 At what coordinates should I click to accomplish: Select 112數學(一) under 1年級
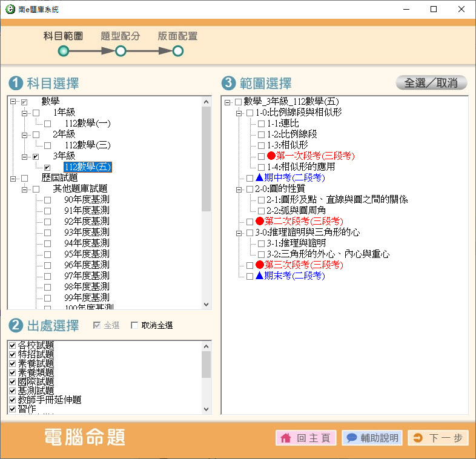coord(87,124)
